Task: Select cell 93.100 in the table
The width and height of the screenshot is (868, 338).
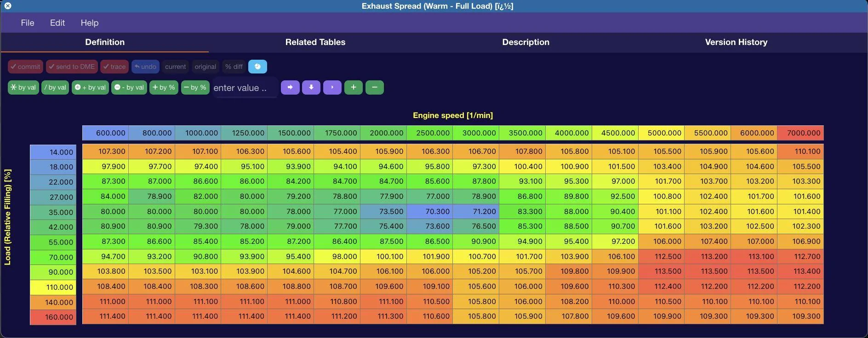Action: point(523,181)
